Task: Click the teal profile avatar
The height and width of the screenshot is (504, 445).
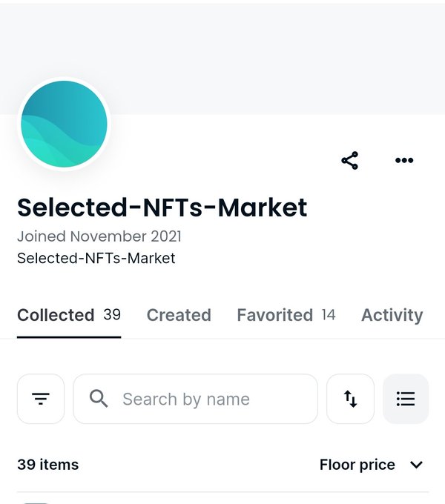Action: pyautogui.click(x=65, y=124)
